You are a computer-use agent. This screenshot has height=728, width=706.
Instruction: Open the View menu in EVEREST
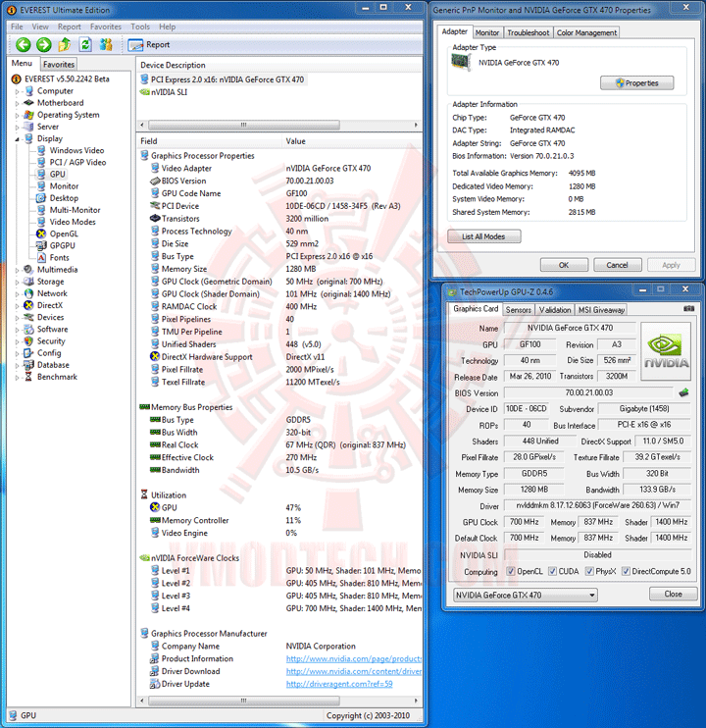[x=40, y=26]
